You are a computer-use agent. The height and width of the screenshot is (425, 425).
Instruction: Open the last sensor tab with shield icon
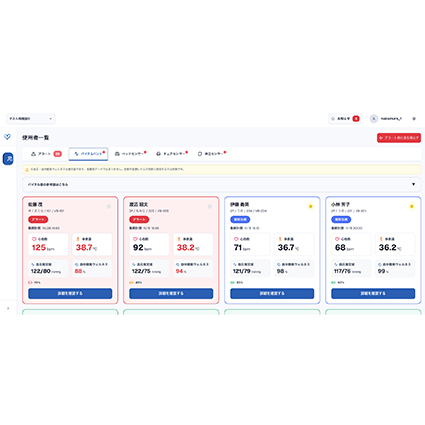coord(212,154)
